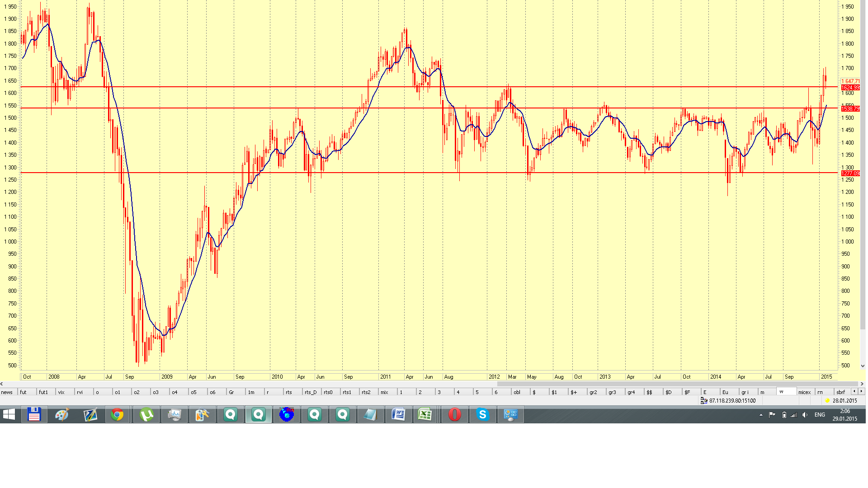
Task: Open the Paint palette taskbar icon
Action: point(62,414)
